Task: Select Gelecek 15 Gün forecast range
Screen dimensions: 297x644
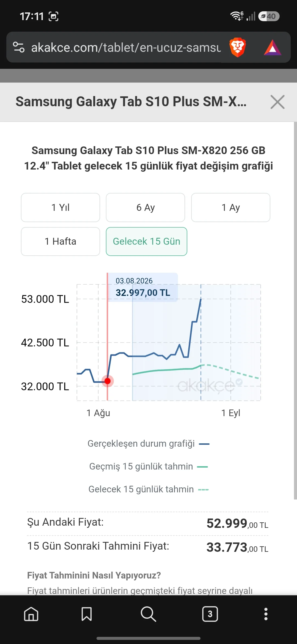Action: pos(147,241)
